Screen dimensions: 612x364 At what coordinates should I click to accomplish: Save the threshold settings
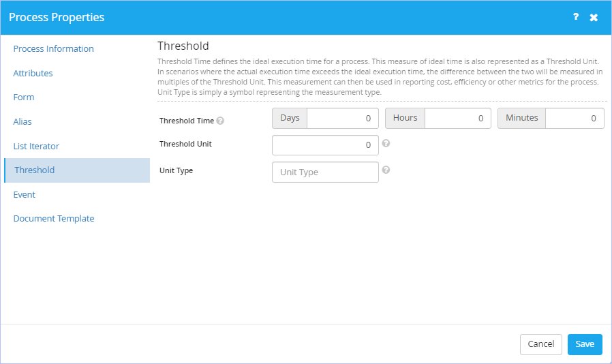(x=585, y=344)
